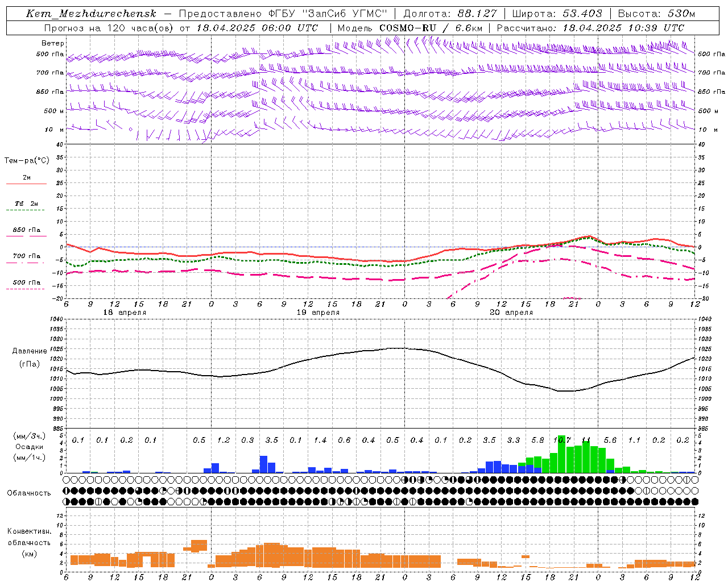This screenshot has height=582, width=728.
Task: Click the Давление pressure panel label
Action: pyautogui.click(x=30, y=351)
